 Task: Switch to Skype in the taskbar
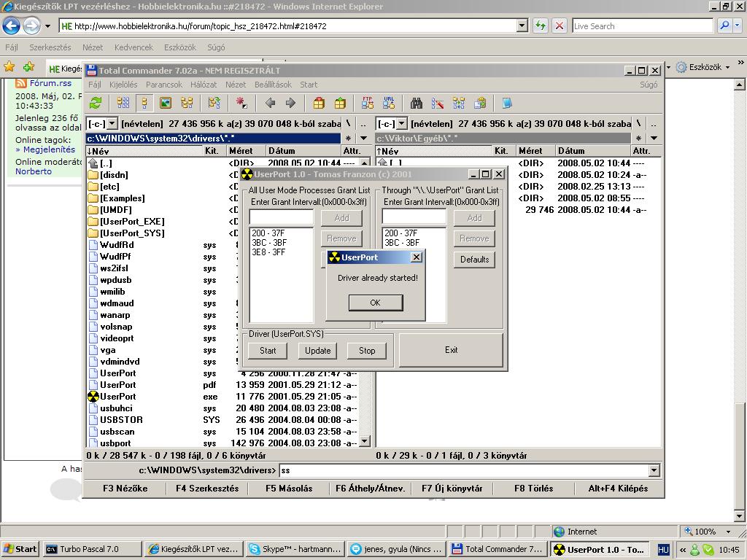tap(295, 549)
